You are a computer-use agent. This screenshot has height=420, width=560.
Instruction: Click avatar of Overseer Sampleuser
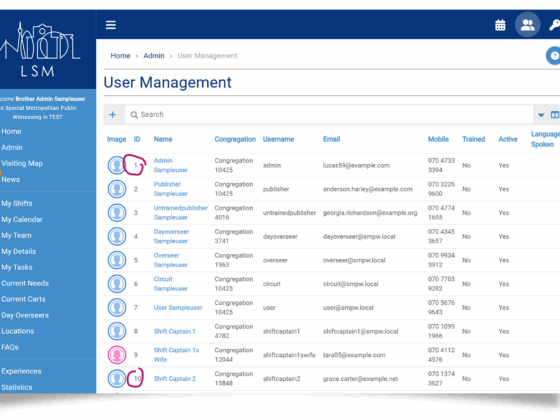pos(117,260)
